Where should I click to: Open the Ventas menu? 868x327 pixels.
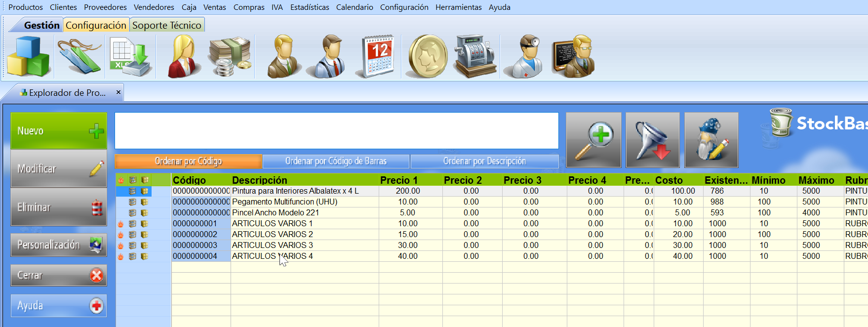coord(215,7)
